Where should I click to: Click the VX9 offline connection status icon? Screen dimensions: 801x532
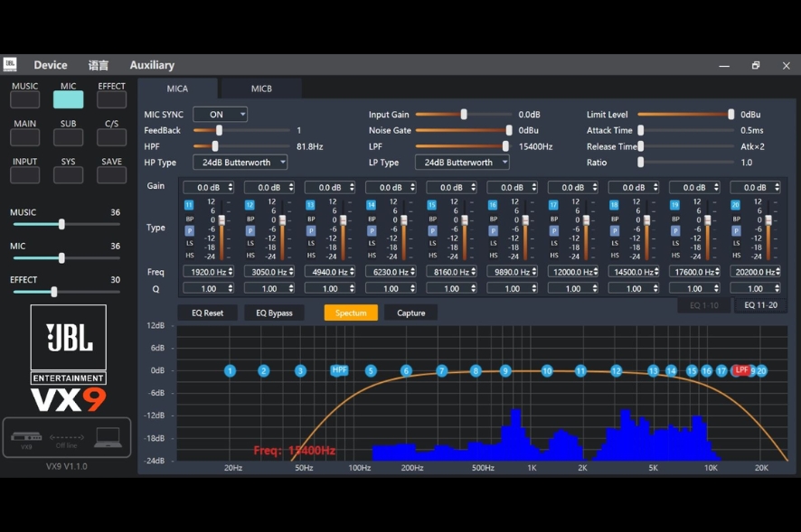[x=67, y=438]
